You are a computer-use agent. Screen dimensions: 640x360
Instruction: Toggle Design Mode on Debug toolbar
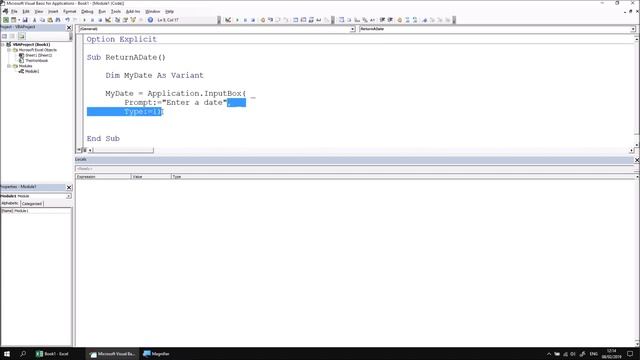pyautogui.click(x=228, y=20)
